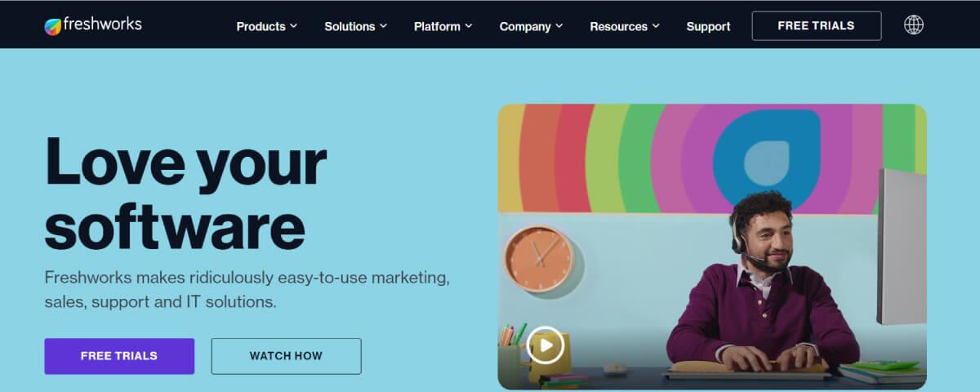Click the freshworks wordmark text

click(104, 25)
